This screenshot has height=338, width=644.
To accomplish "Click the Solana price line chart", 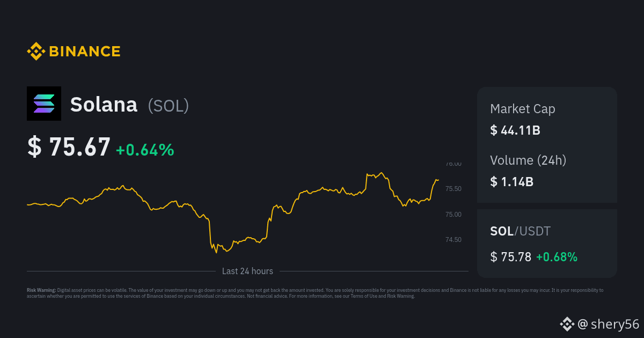I will [x=233, y=212].
